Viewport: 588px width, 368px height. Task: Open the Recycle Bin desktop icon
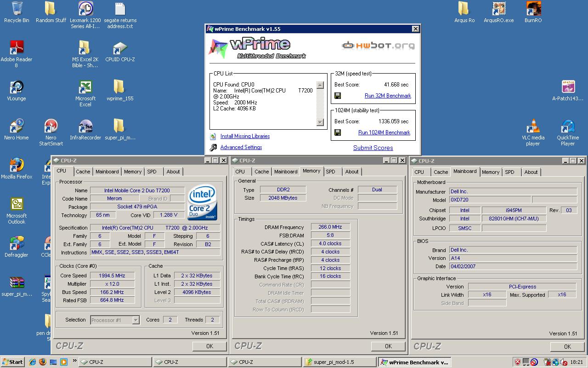pos(17,12)
